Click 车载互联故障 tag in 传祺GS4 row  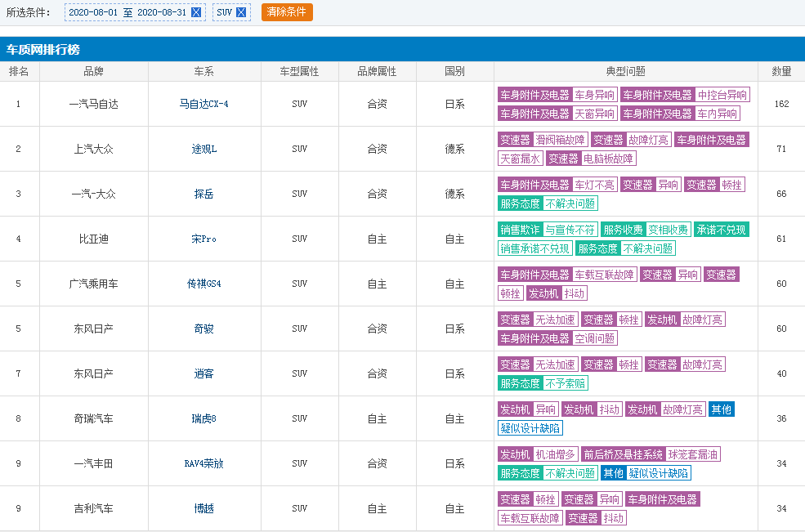[604, 275]
